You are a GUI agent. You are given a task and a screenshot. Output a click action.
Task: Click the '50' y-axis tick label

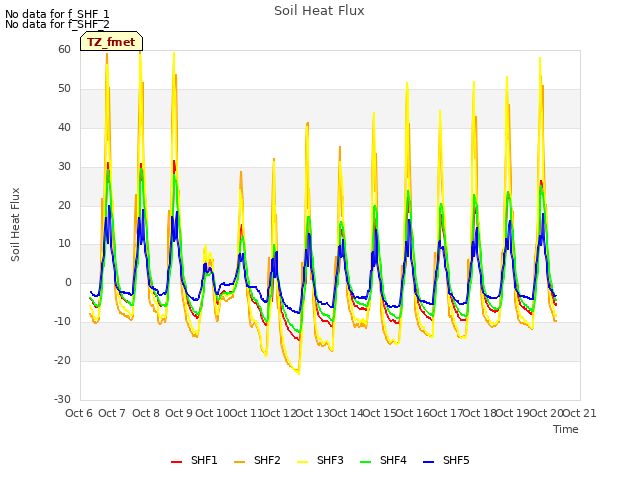pos(64,89)
